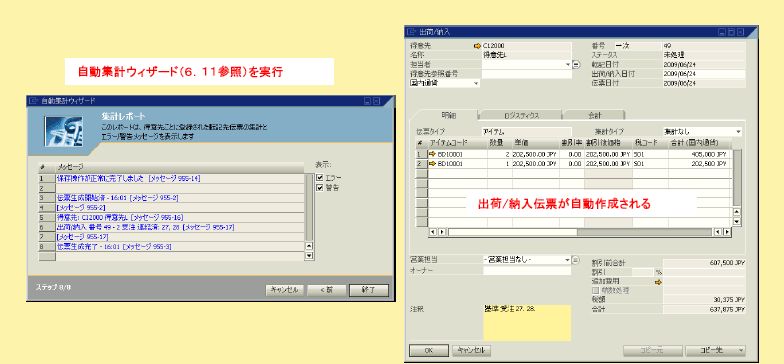Open the 追加費用 link arrow
784x364 pixels.
pyautogui.click(x=658, y=282)
